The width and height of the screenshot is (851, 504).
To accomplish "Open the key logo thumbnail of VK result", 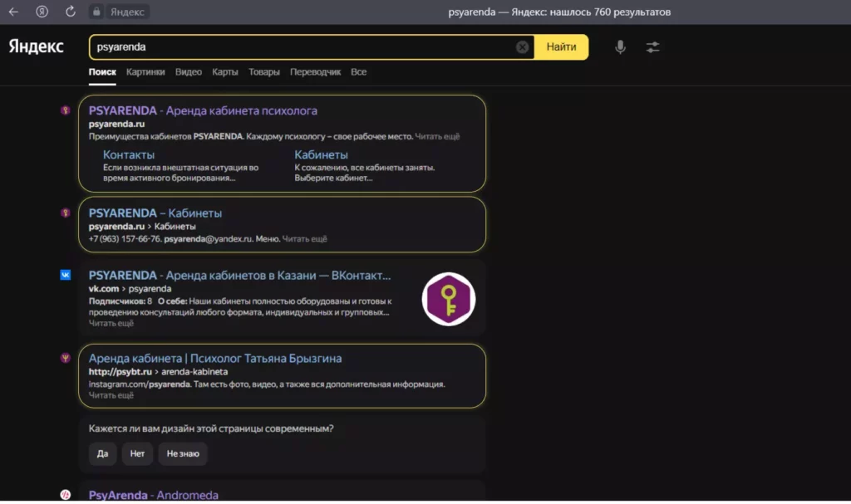I will pyautogui.click(x=449, y=299).
